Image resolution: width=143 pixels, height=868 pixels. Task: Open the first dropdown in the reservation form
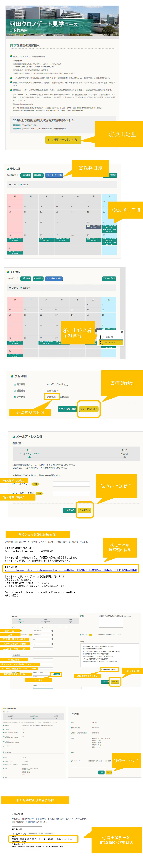[x=43, y=631]
